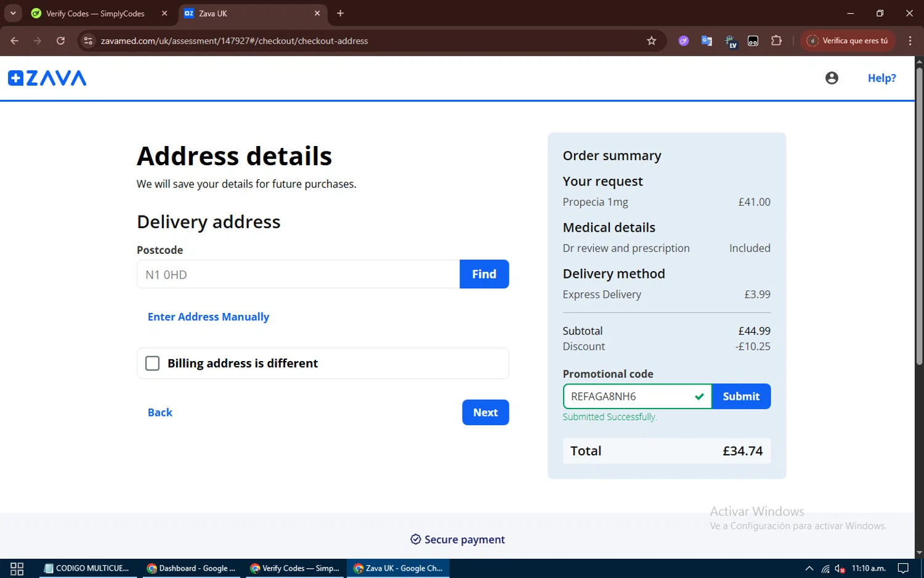The image size is (924, 578).
Task: View site information icon
Action: point(88,41)
